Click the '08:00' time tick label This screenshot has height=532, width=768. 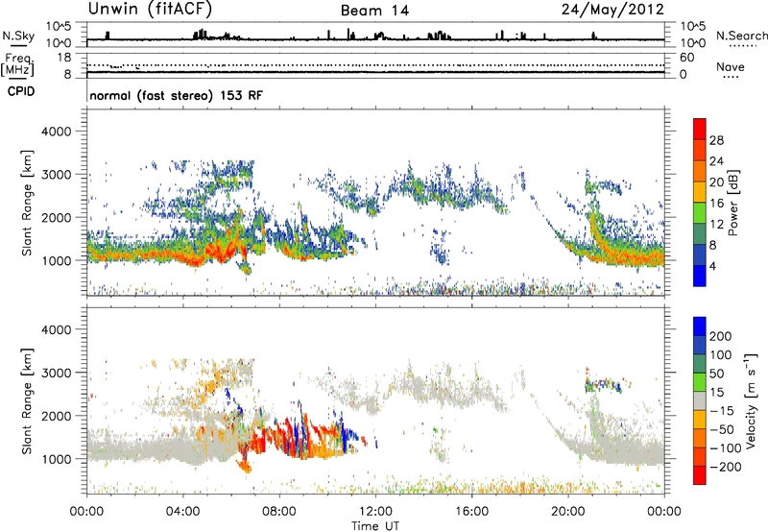coord(279,512)
